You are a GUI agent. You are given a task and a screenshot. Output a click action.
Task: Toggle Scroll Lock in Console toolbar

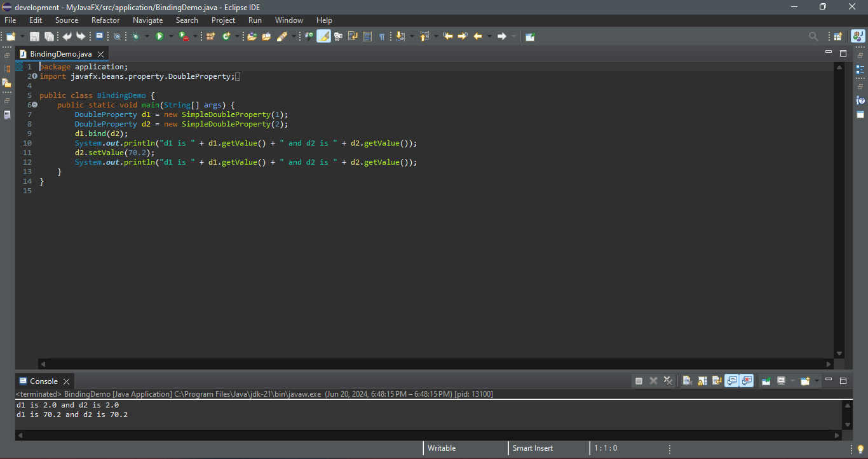click(x=702, y=381)
